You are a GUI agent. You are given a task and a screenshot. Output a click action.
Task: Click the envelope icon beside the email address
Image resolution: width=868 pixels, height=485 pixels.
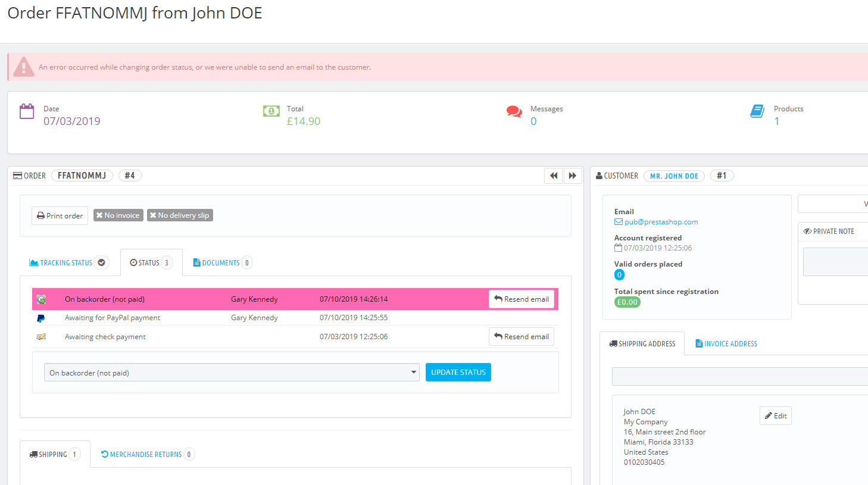click(x=619, y=222)
